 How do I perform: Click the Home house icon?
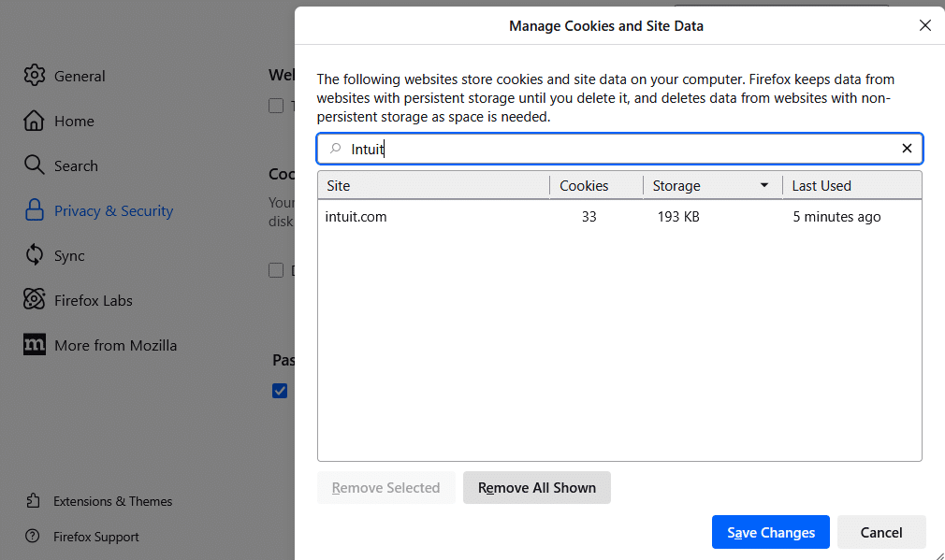[35, 121]
